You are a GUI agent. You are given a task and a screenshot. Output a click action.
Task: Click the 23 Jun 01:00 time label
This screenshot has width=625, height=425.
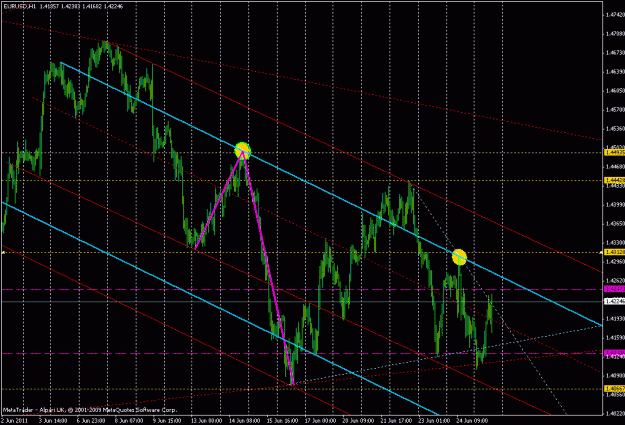pos(434,421)
